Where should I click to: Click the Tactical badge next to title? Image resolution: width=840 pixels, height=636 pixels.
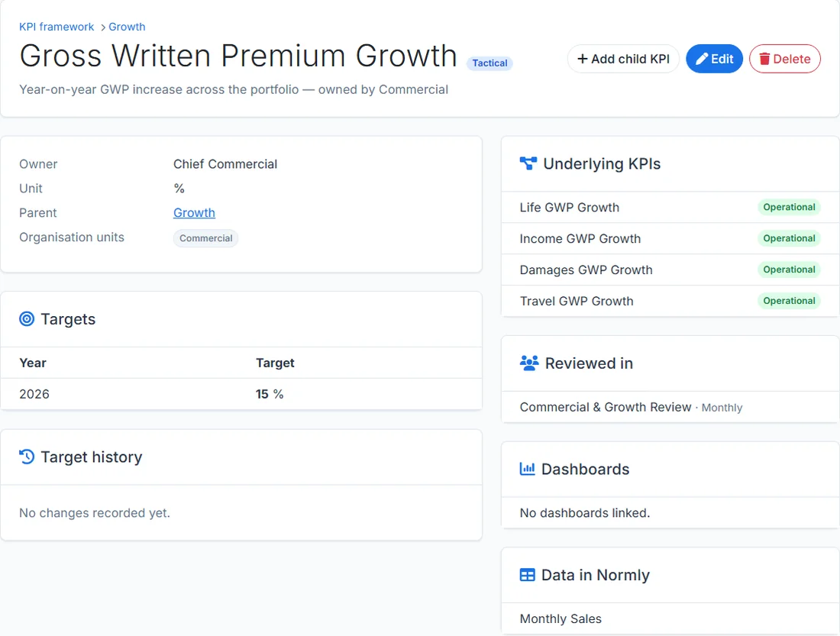pyautogui.click(x=489, y=63)
